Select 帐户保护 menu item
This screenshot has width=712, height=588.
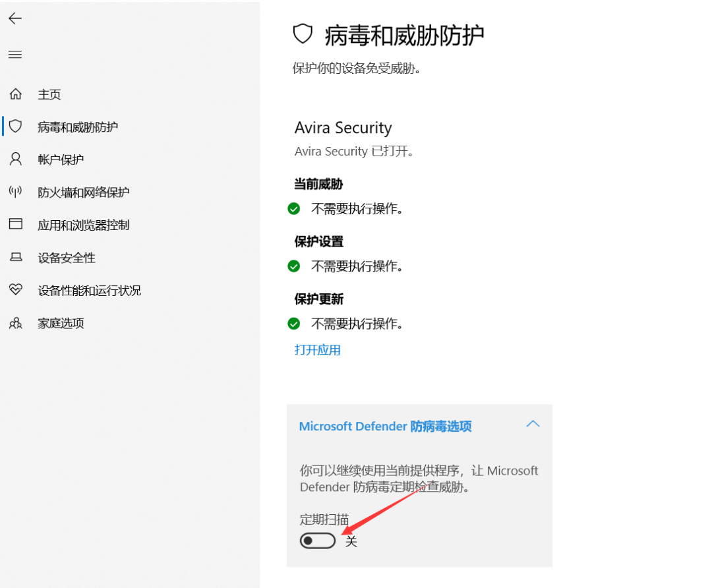tap(61, 160)
